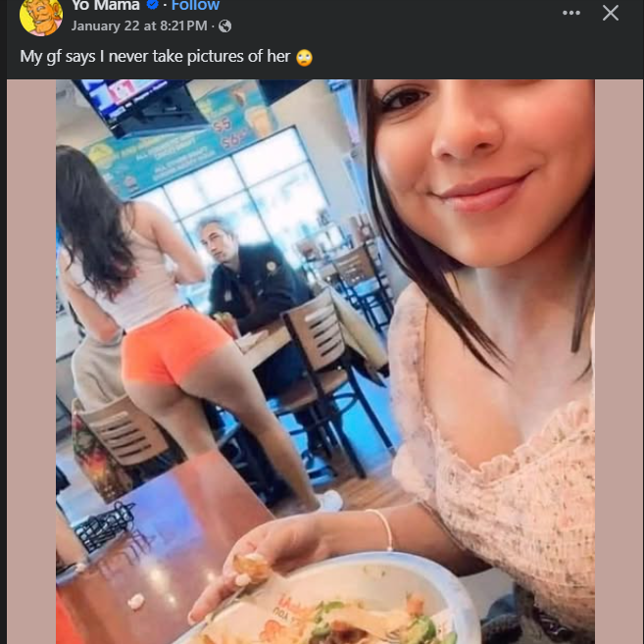Close the photo viewer with X

tap(611, 13)
